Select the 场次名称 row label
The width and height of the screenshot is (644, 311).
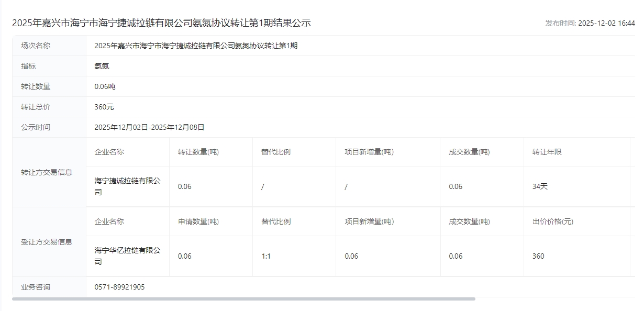point(36,46)
